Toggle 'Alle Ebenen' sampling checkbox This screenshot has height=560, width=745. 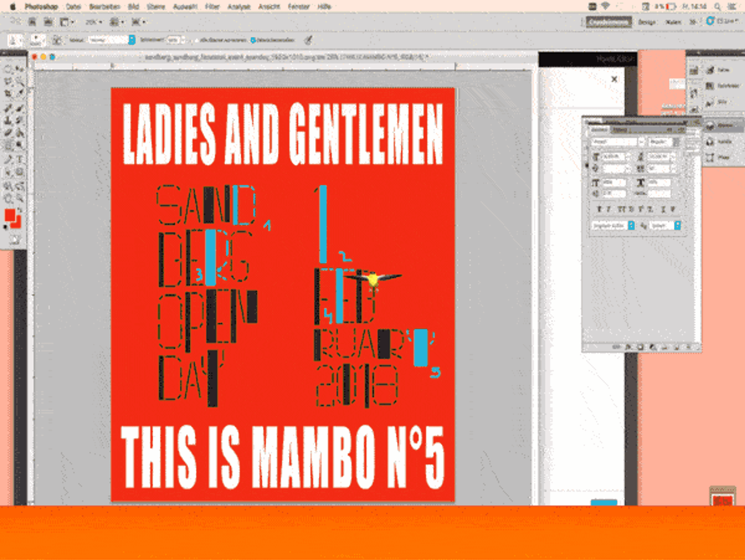pos(197,40)
